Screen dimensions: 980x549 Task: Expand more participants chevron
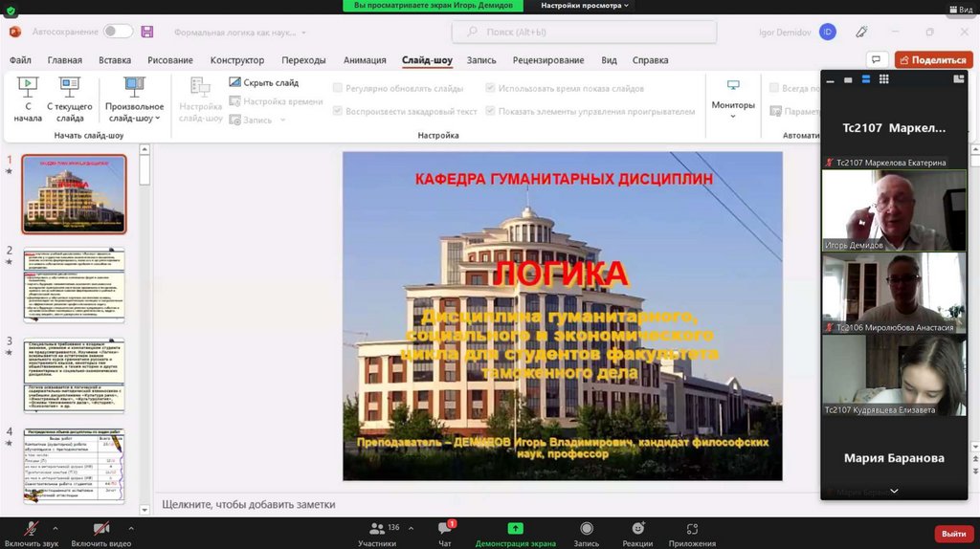pos(895,491)
